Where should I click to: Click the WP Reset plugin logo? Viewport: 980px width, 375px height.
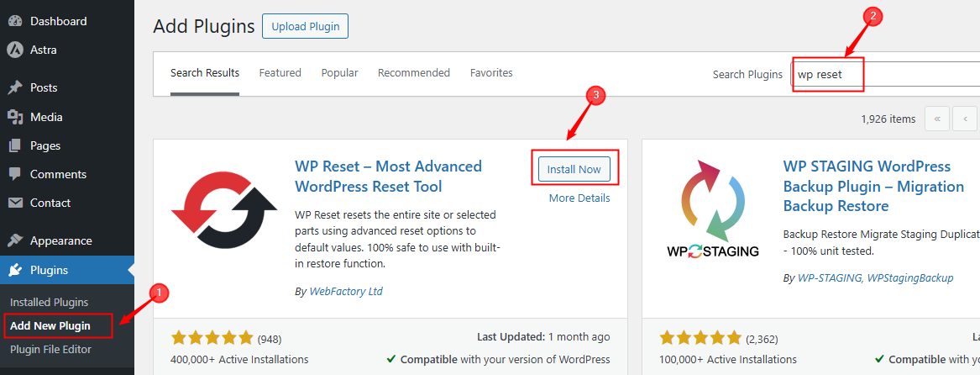223,212
